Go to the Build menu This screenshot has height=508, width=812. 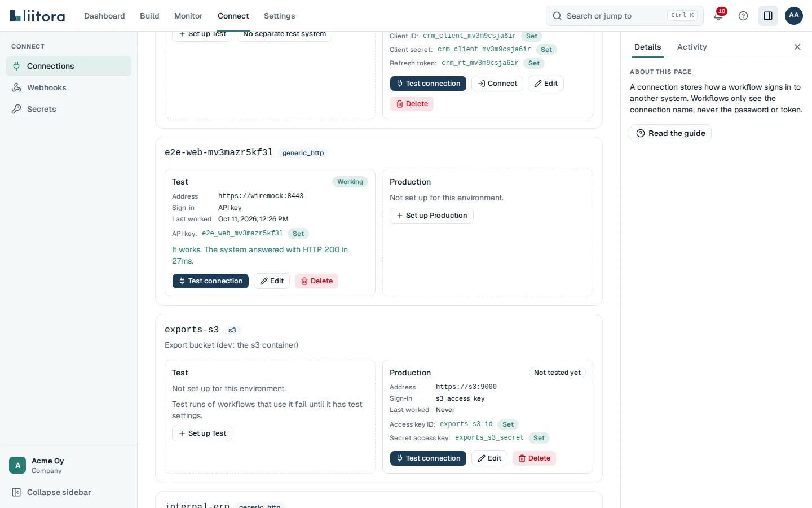click(149, 16)
